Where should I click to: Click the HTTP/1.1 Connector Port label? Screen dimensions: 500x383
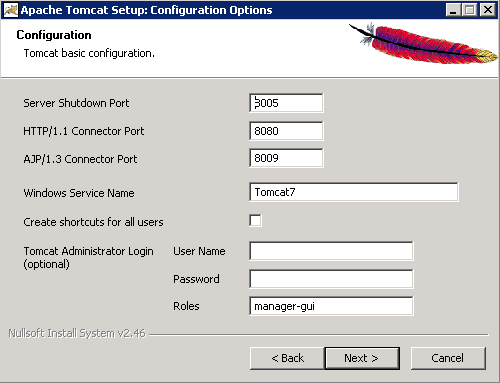83,131
